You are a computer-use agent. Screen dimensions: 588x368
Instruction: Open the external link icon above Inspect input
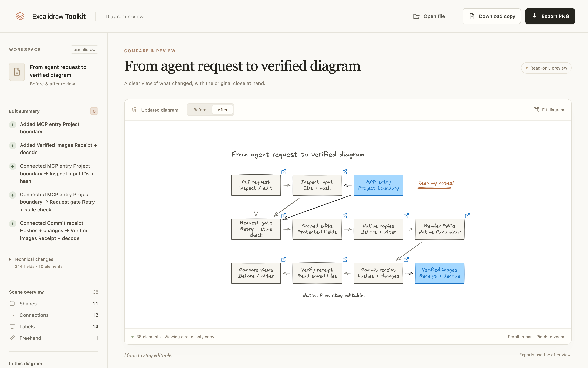pos(345,172)
